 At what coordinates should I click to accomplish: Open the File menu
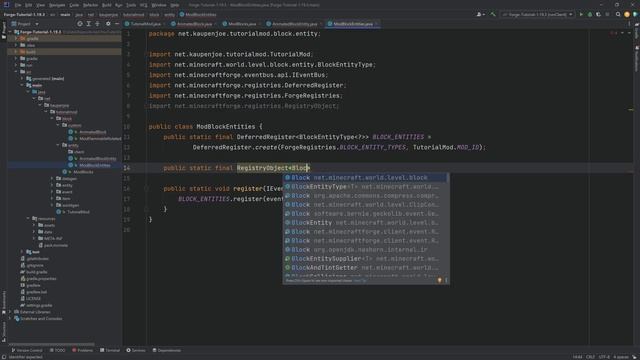click(18, 5)
